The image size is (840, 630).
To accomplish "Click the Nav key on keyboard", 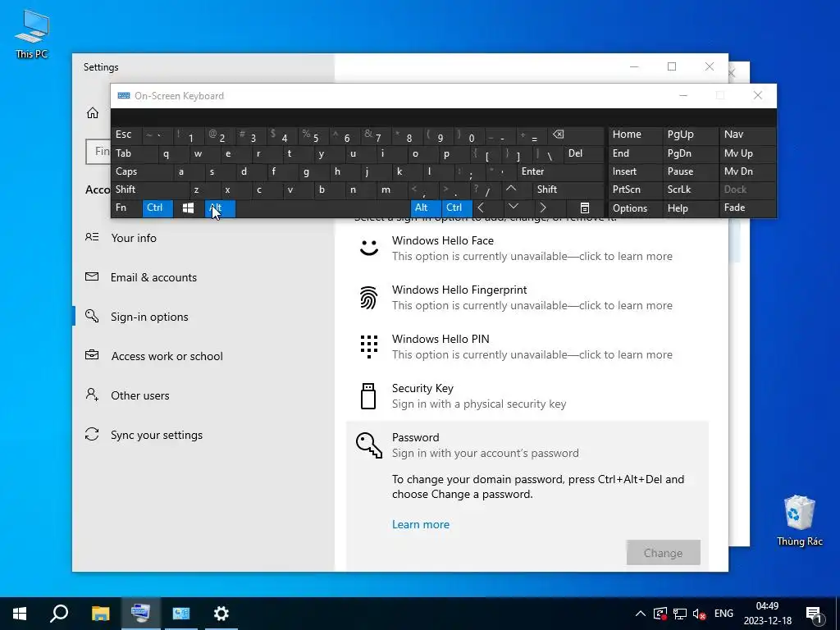I will pos(746,135).
